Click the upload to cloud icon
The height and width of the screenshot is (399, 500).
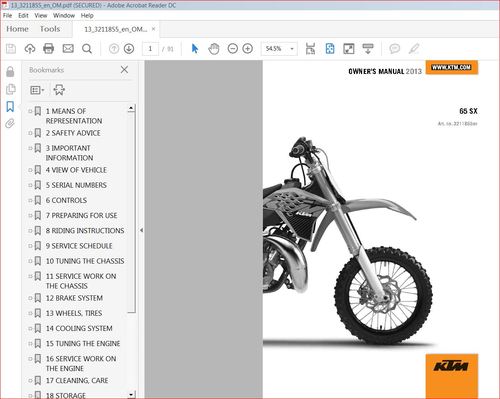pyautogui.click(x=30, y=49)
